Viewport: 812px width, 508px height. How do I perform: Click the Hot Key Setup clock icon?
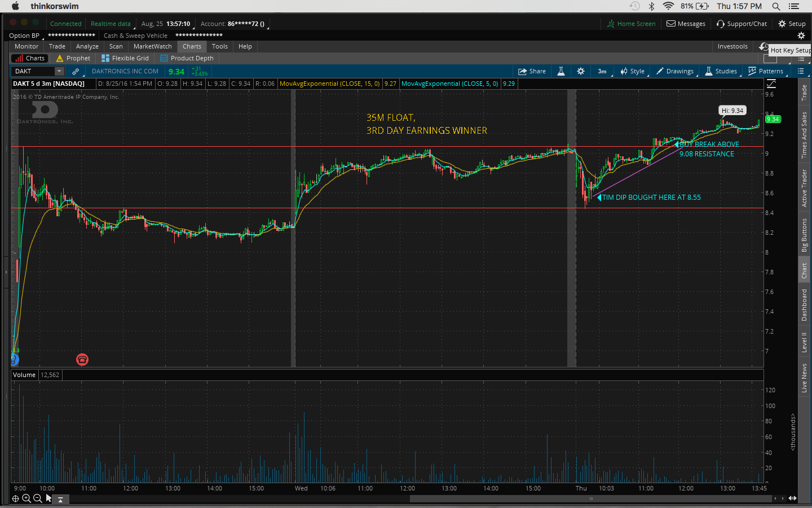coord(764,47)
